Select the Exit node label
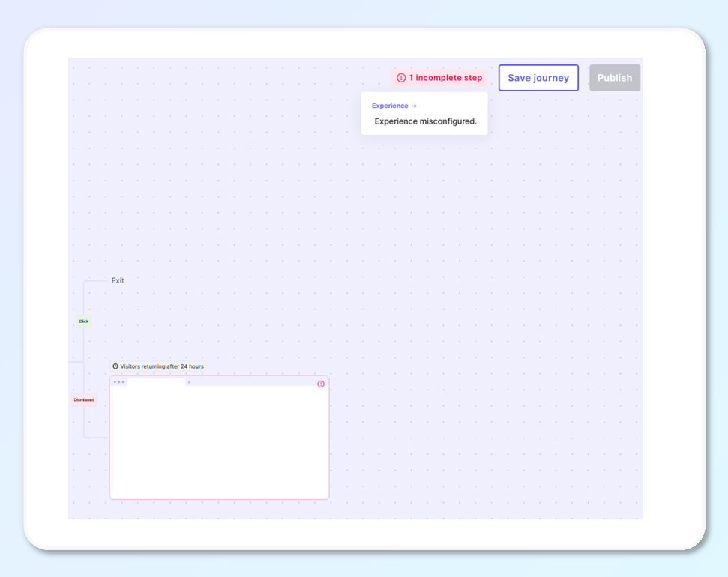This screenshot has width=728, height=577. (118, 280)
